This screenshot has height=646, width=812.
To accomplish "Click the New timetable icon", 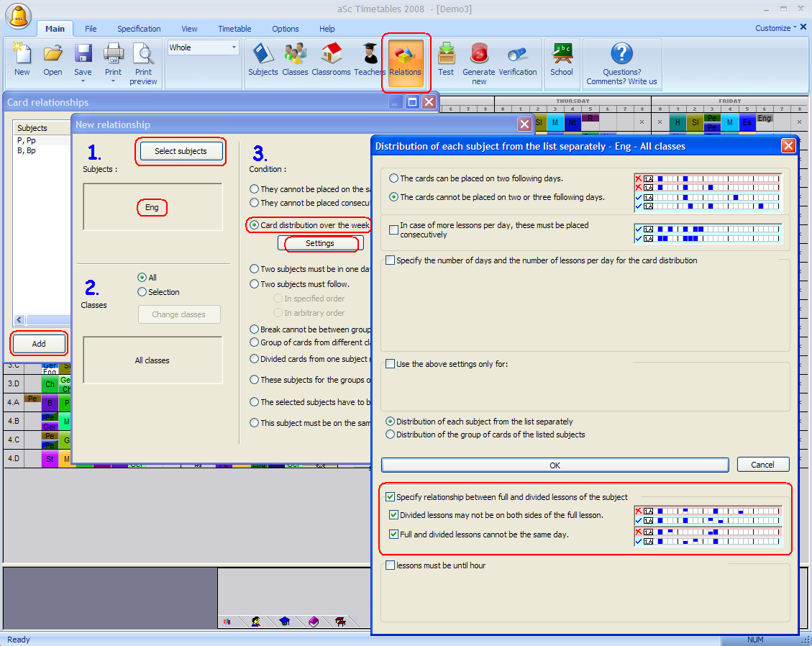I will (22, 55).
